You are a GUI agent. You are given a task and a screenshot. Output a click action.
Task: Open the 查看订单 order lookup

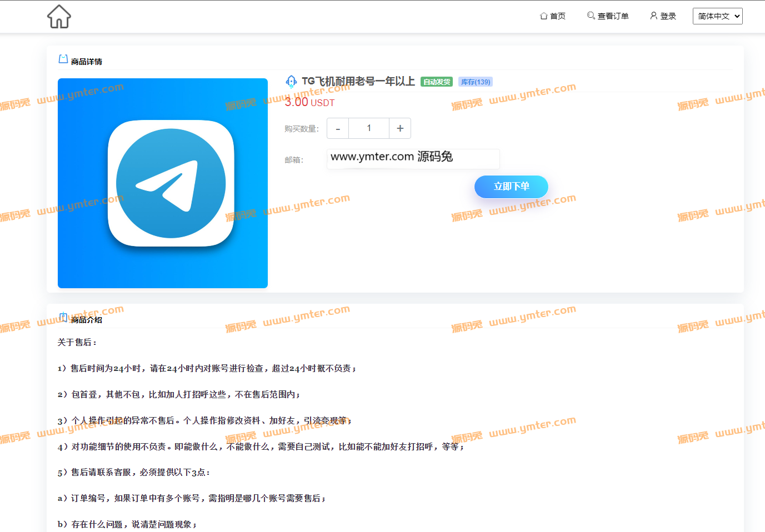pyautogui.click(x=608, y=16)
